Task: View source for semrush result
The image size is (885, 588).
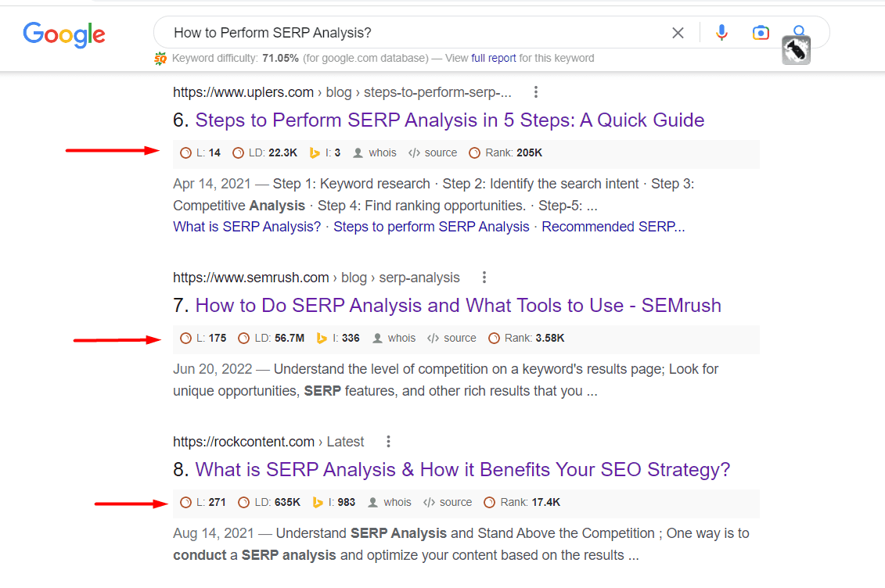Action: pos(451,339)
